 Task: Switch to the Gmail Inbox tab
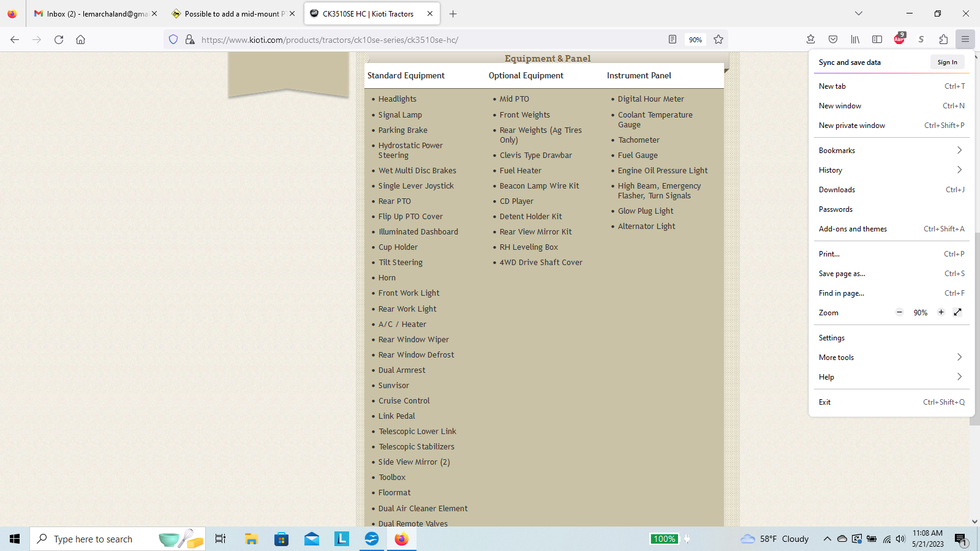[91, 13]
